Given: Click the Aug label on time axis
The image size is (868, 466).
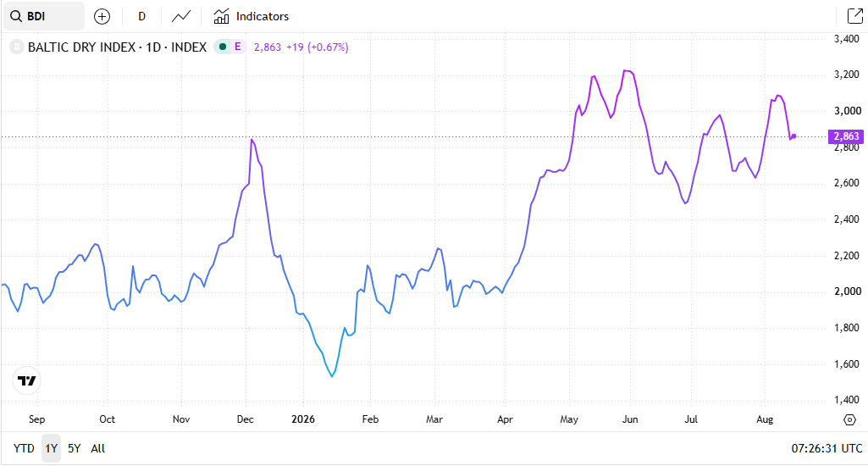Looking at the screenshot, I should click(x=765, y=419).
